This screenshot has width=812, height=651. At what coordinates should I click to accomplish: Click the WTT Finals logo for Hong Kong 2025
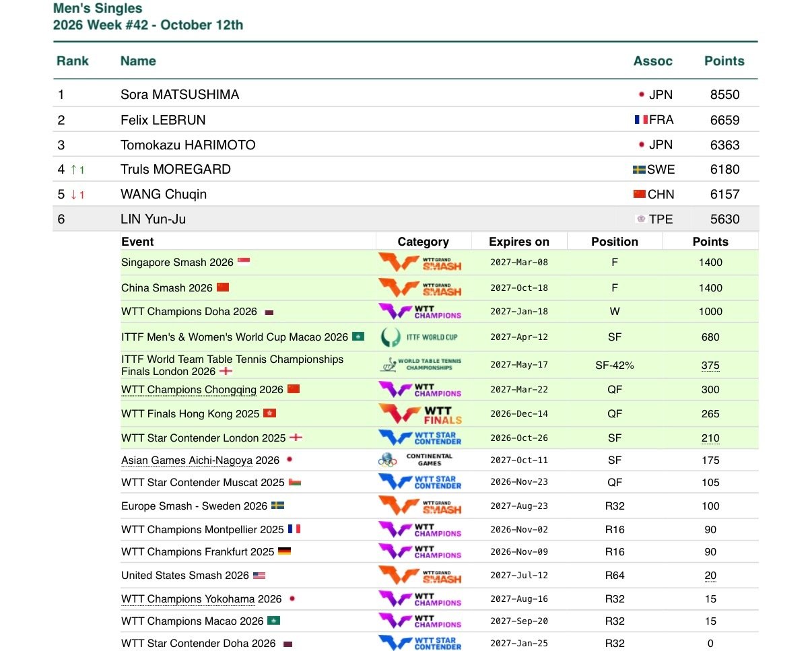(x=420, y=414)
